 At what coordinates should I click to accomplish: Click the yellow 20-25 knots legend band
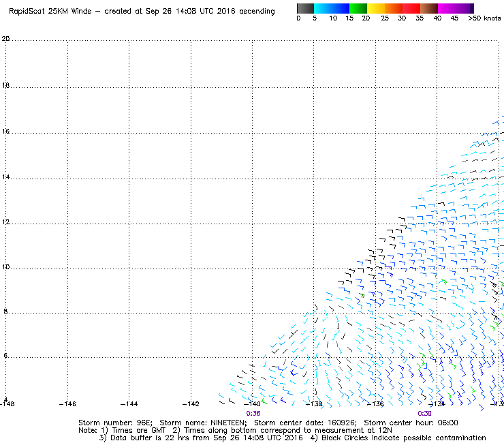pos(376,8)
